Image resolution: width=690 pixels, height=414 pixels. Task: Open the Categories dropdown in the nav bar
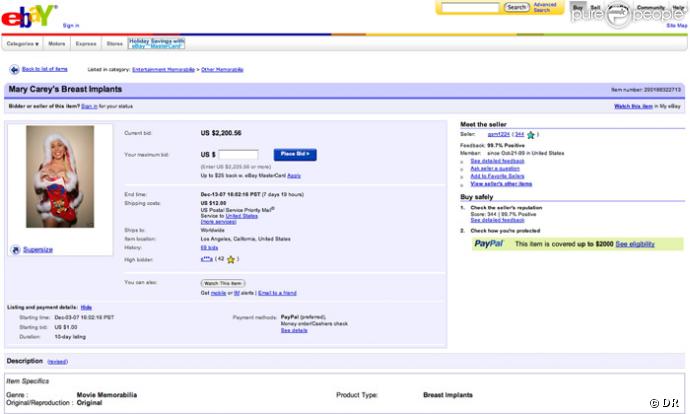tap(22, 44)
